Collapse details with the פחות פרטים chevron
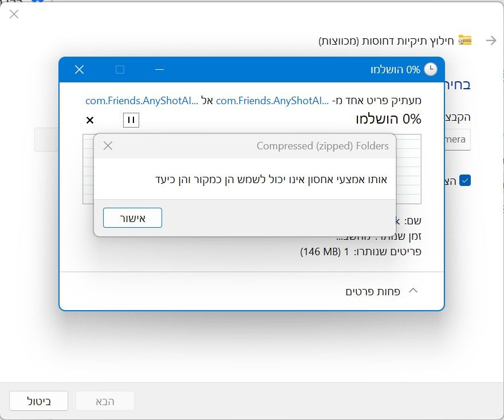 [413, 291]
